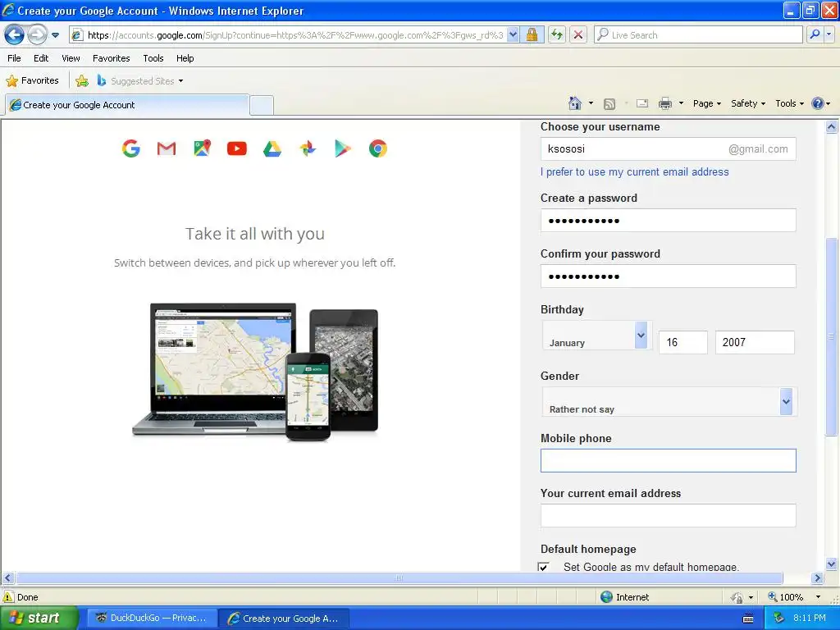Click the horizontal scrollbar left arrow
Screen dimensions: 840x630
pos(7,578)
